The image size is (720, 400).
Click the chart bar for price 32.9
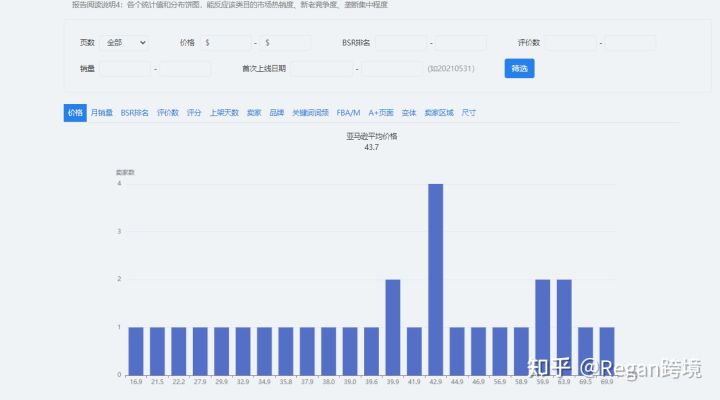tap(243, 351)
